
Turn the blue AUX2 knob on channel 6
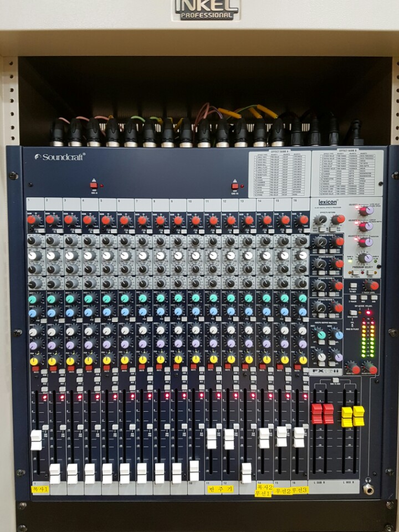tap(125, 311)
